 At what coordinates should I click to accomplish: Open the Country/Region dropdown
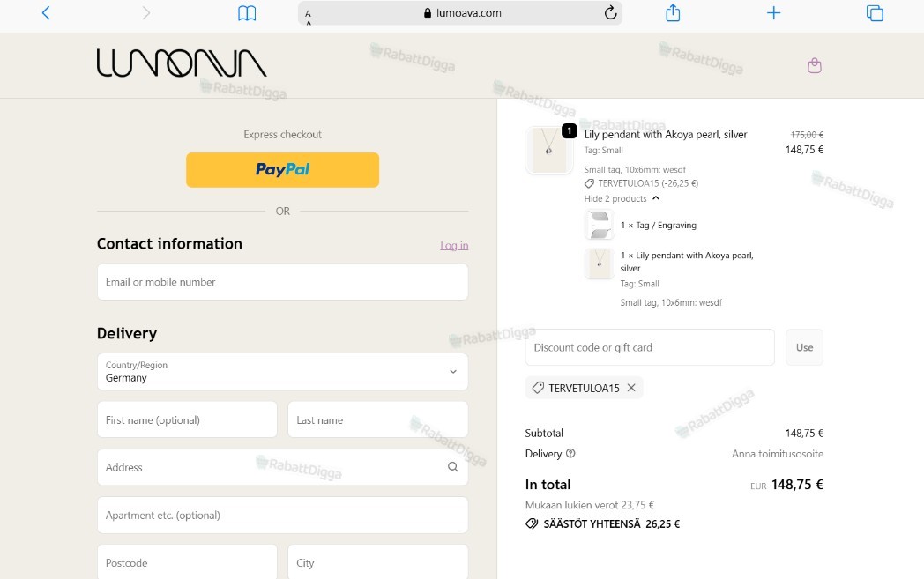pos(283,372)
